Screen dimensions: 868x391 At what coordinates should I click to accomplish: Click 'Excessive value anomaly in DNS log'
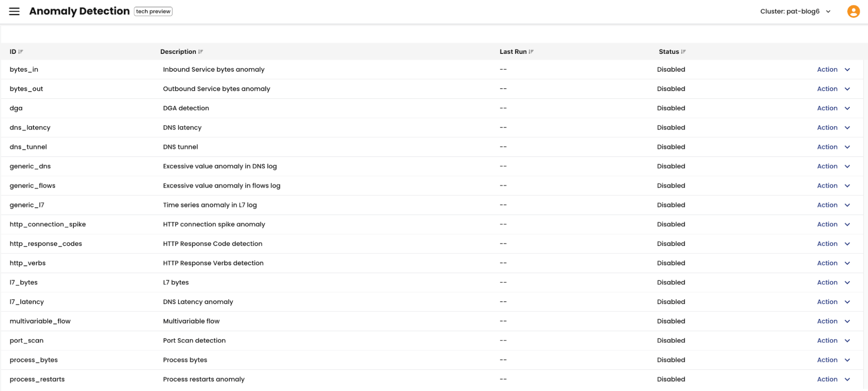[x=220, y=166]
